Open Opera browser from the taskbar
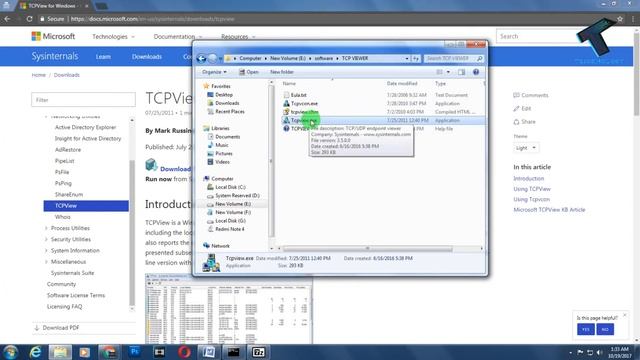The height and width of the screenshot is (360, 640). (184, 352)
